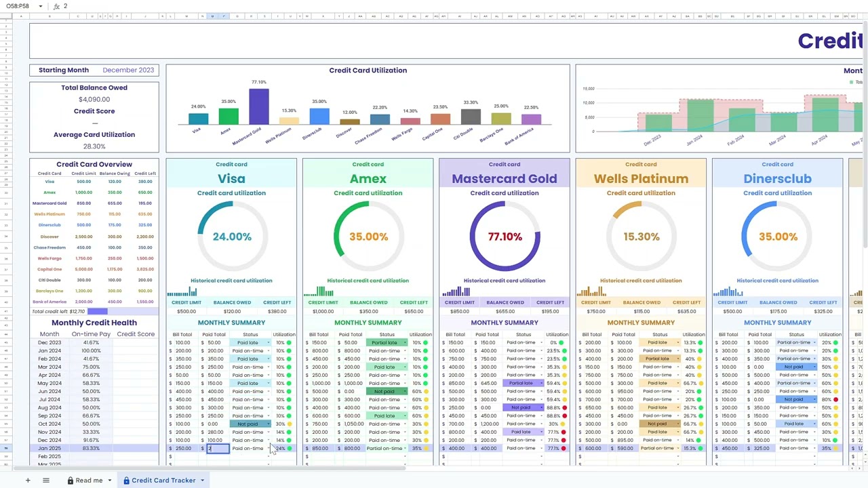Click Visa's historical credit card utilization sparkline
This screenshot has width=868, height=488.
pos(182,292)
